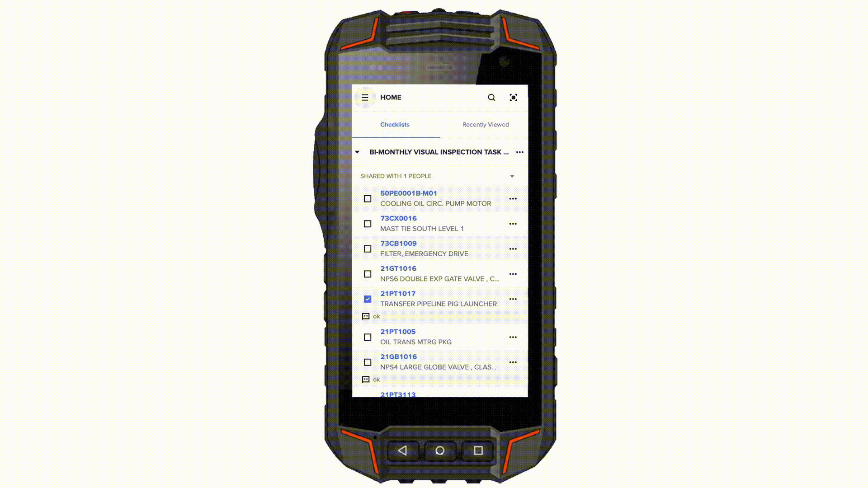Tap the QR code scanner icon
Screen dimensions: 868x488
(x=513, y=97)
